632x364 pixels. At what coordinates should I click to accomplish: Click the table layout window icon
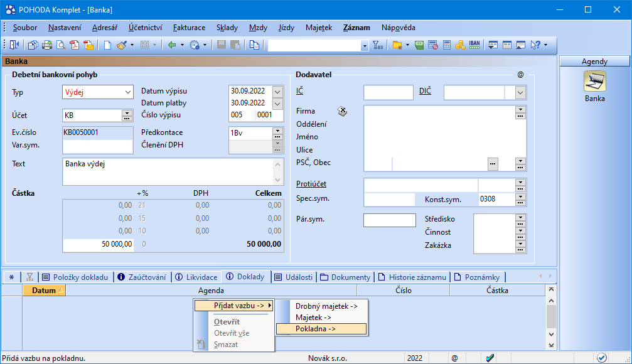point(507,45)
